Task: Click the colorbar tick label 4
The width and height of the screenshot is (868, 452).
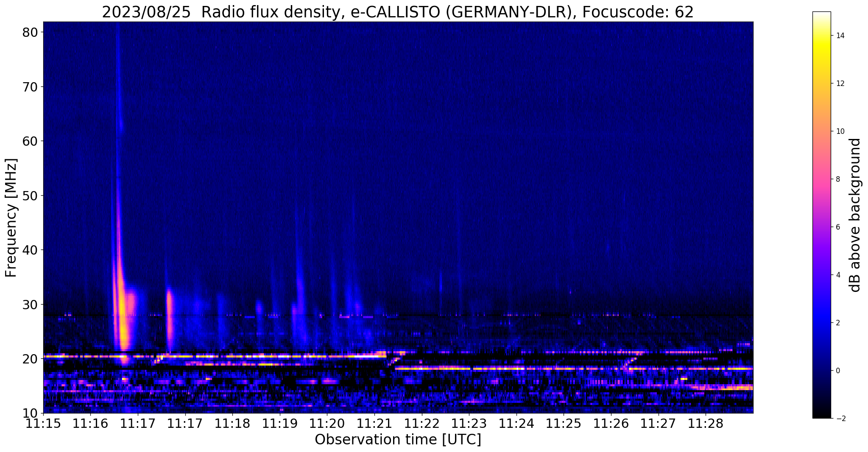Action: (838, 275)
